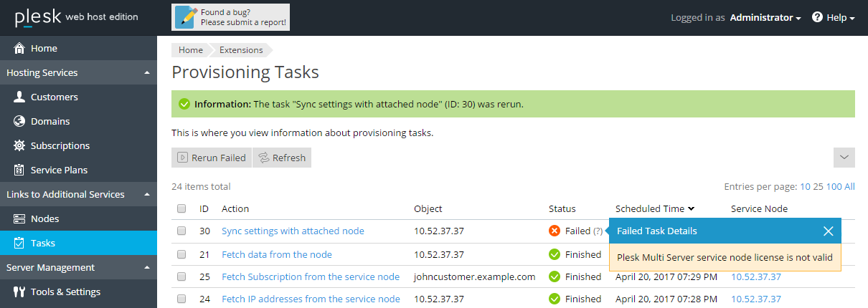This screenshot has height=308, width=868.
Task: Expand the panel with the chevron button at right
Action: (844, 158)
